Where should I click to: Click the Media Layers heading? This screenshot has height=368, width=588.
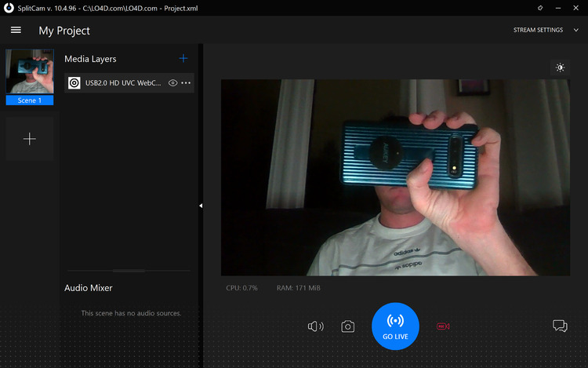pyautogui.click(x=90, y=59)
